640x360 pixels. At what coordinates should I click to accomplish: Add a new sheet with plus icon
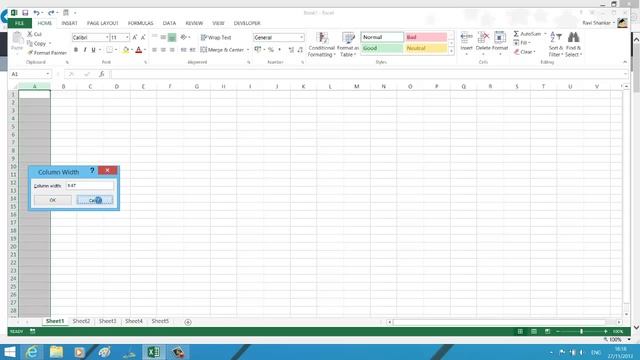pyautogui.click(x=188, y=322)
